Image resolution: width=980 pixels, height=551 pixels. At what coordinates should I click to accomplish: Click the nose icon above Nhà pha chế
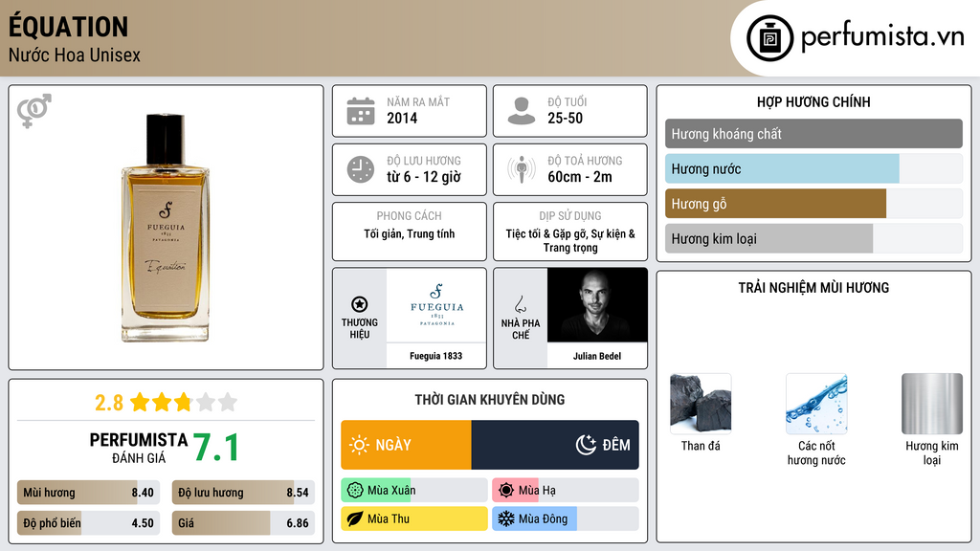click(x=520, y=304)
